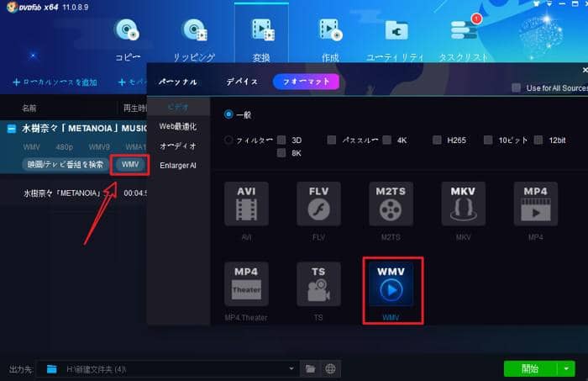This screenshot has width=588, height=381.
Task: Click the globe icon near output path
Action: [x=330, y=369]
